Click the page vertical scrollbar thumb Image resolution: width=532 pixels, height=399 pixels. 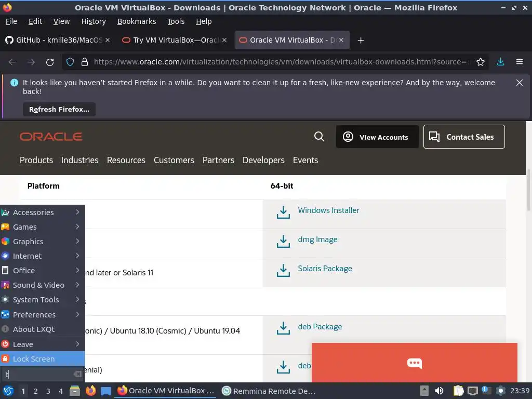point(528,190)
